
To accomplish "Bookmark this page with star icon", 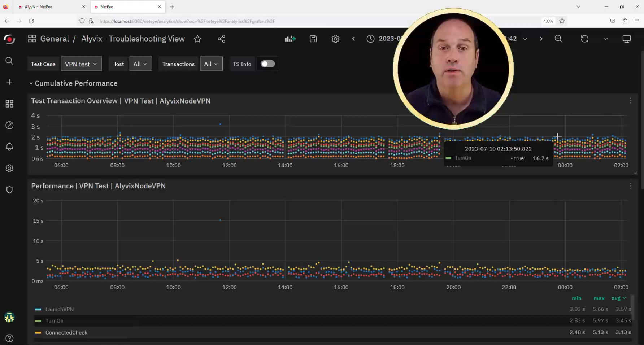I will click(x=562, y=21).
